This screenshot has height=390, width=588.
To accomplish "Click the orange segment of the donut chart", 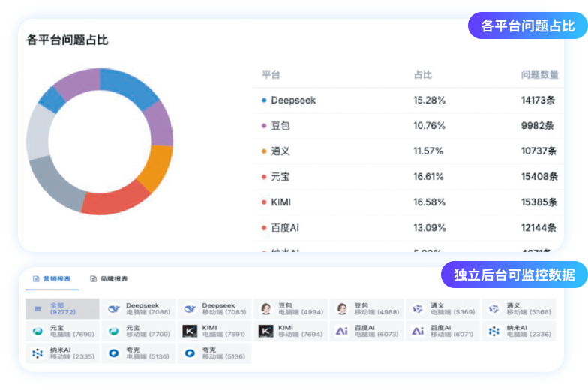I will click(157, 168).
